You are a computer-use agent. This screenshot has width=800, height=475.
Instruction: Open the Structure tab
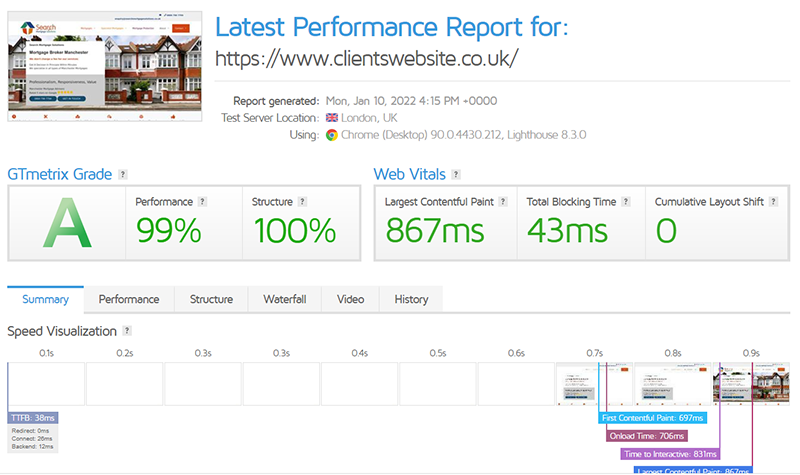(211, 299)
